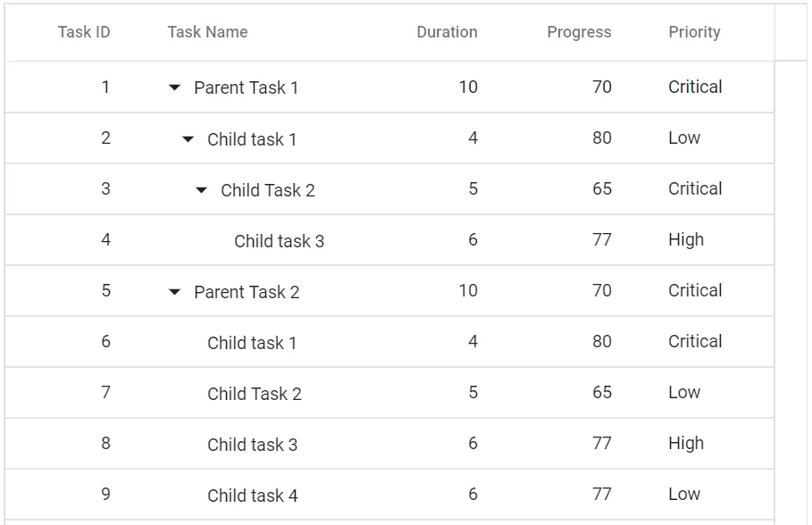
Task: Collapse the Child task 1 tree node
Action: coord(187,138)
